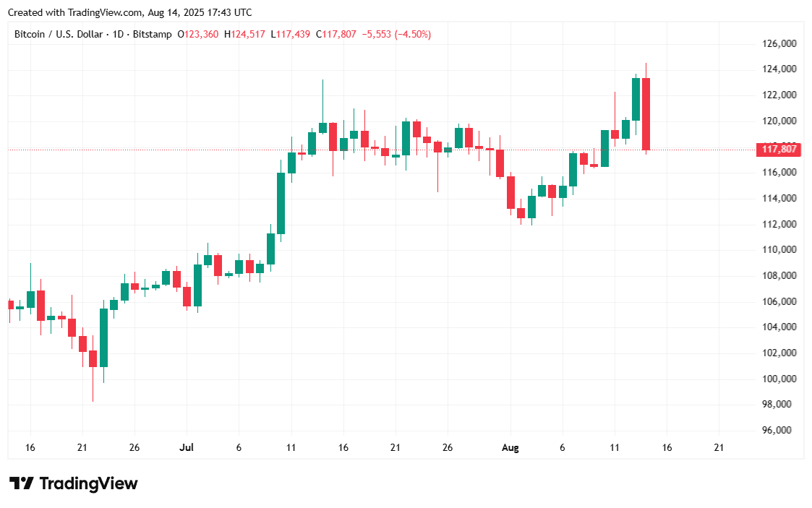
Task: Click the 100,000 price axis label
Action: 780,379
